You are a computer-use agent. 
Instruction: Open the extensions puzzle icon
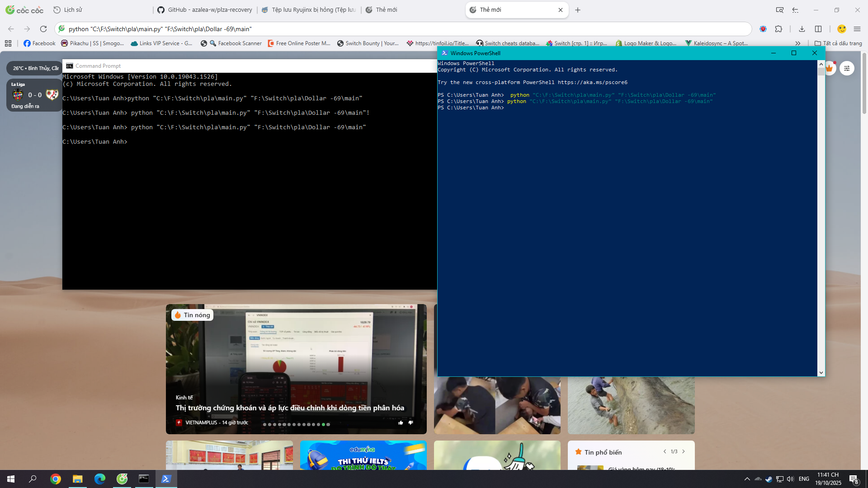(x=778, y=29)
